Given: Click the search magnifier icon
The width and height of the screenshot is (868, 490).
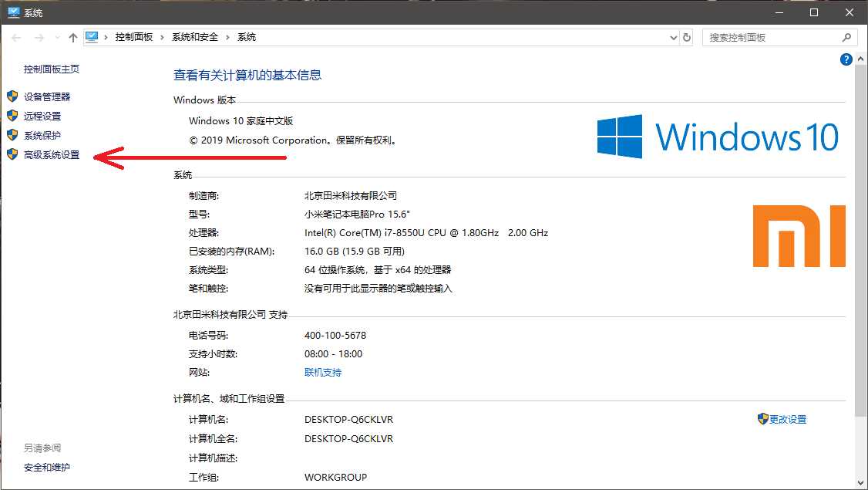Looking at the screenshot, I should pos(846,38).
